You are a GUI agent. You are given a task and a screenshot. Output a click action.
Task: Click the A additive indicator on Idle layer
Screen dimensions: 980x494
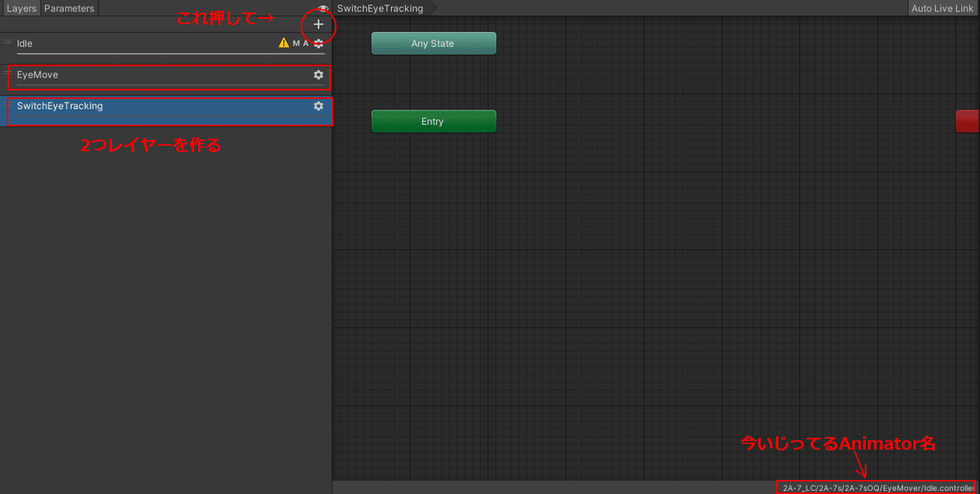click(x=306, y=43)
